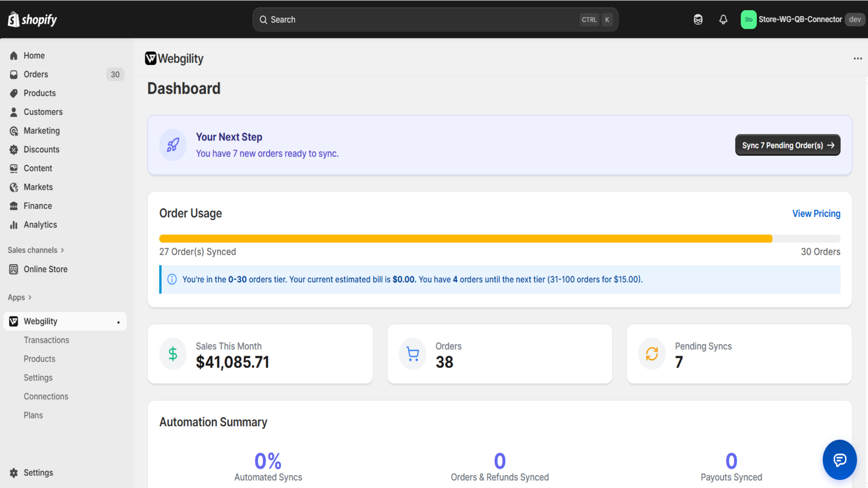Click the Order Usage progress bar

[x=499, y=239]
